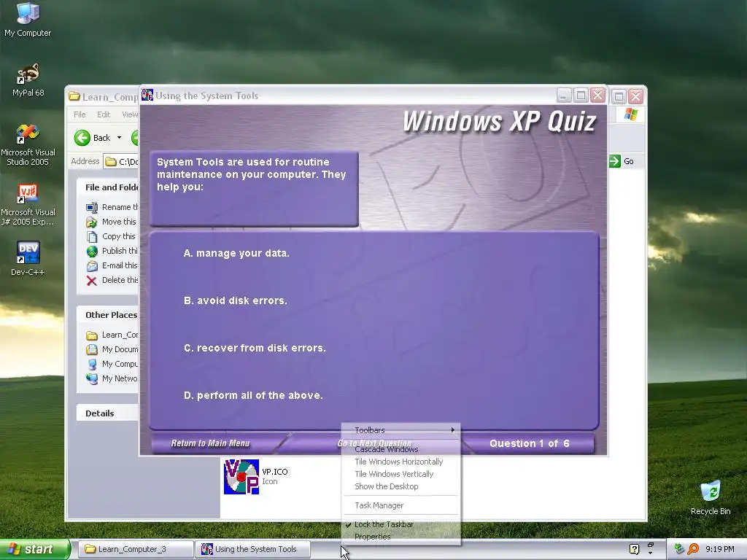Toggle Lock the Taskbar option
747x560 pixels.
click(401, 525)
